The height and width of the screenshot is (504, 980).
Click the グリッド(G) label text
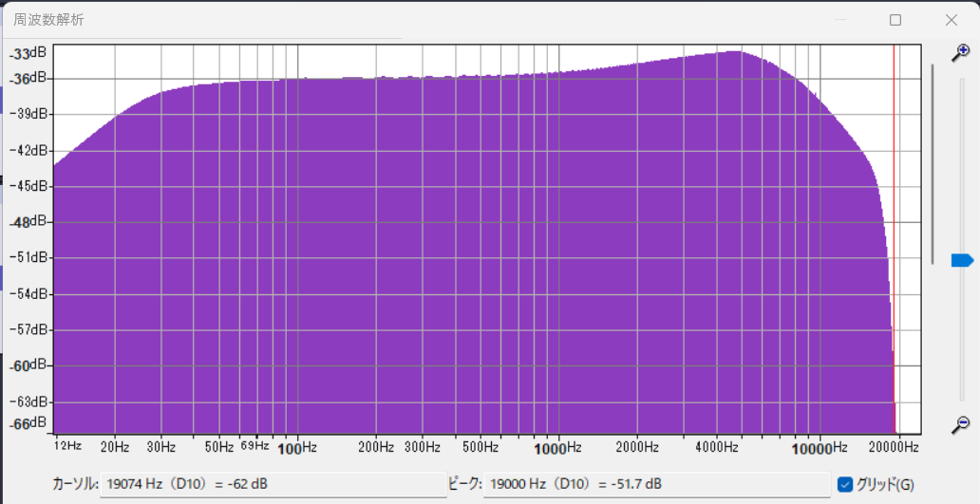884,485
